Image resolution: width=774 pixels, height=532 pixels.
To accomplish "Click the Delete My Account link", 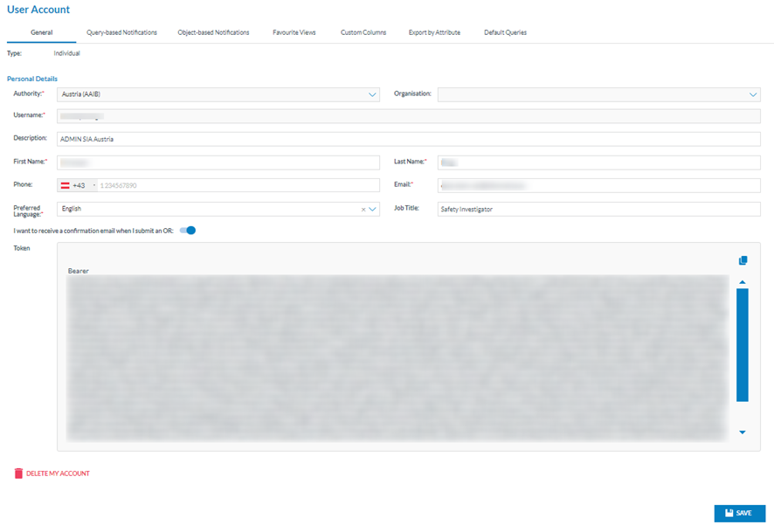I will click(x=58, y=473).
